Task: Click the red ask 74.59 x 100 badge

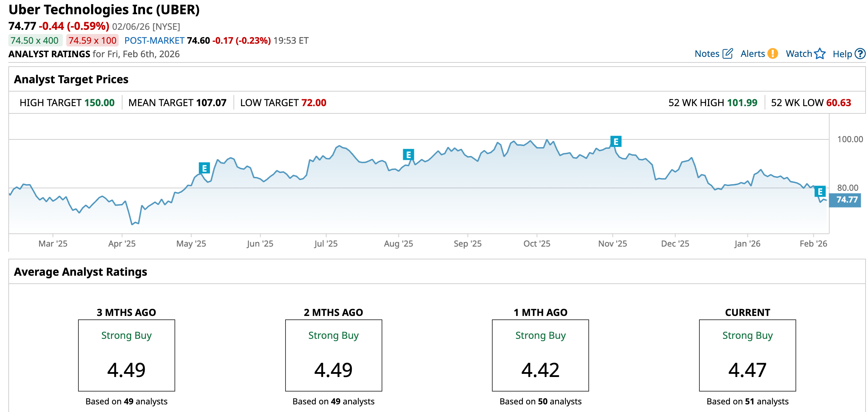Action: point(92,41)
